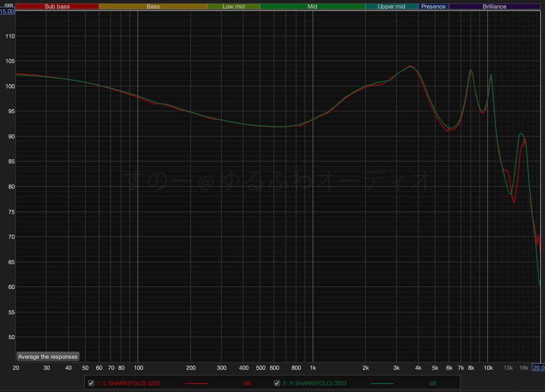The image size is (545, 392).
Task: Select the Sub bass band label
Action: 57,7
